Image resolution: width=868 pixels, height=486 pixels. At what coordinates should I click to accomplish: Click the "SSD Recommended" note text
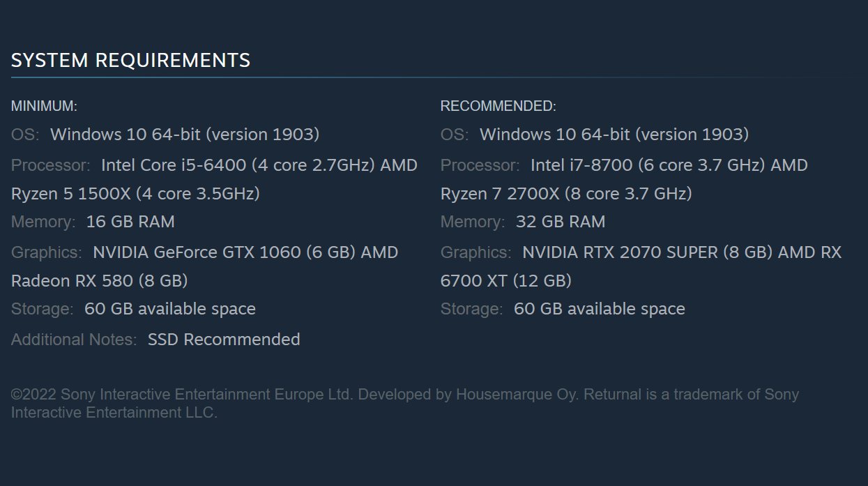pos(224,340)
